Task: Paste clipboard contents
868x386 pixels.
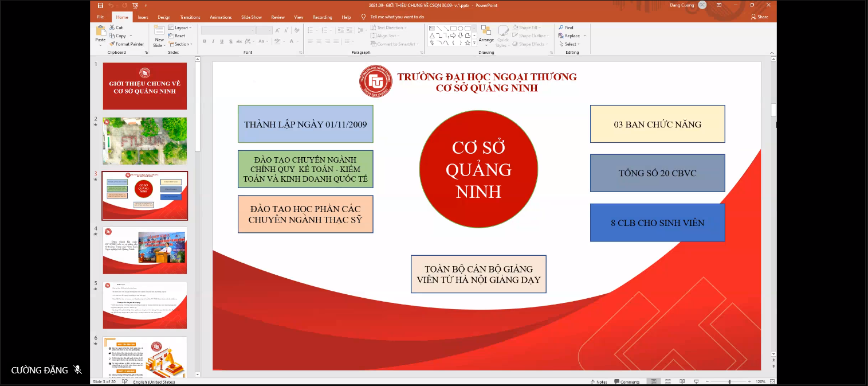Action: click(100, 34)
